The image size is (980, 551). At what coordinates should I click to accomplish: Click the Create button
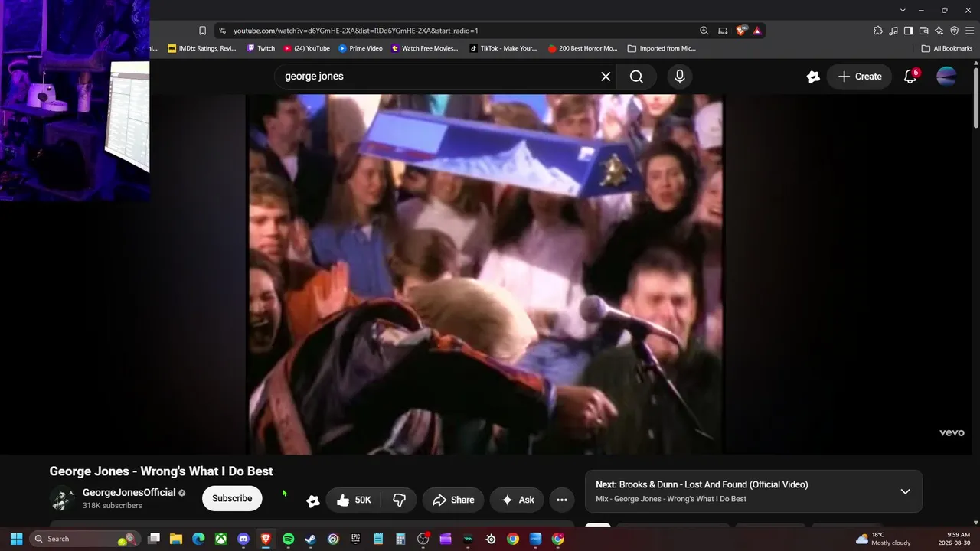tap(860, 77)
